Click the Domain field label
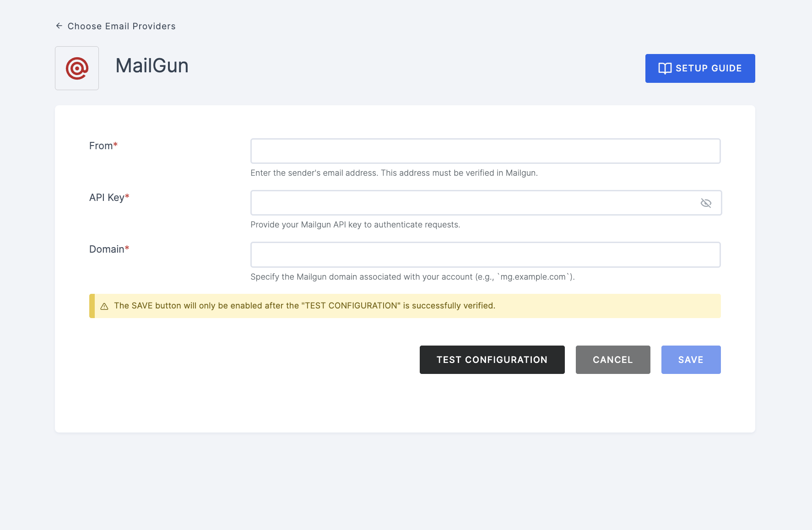The height and width of the screenshot is (530, 812). tap(109, 249)
